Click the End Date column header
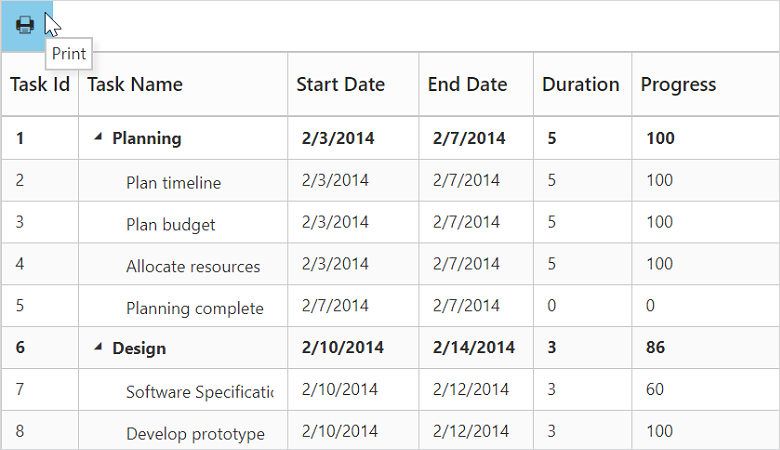 click(x=467, y=85)
